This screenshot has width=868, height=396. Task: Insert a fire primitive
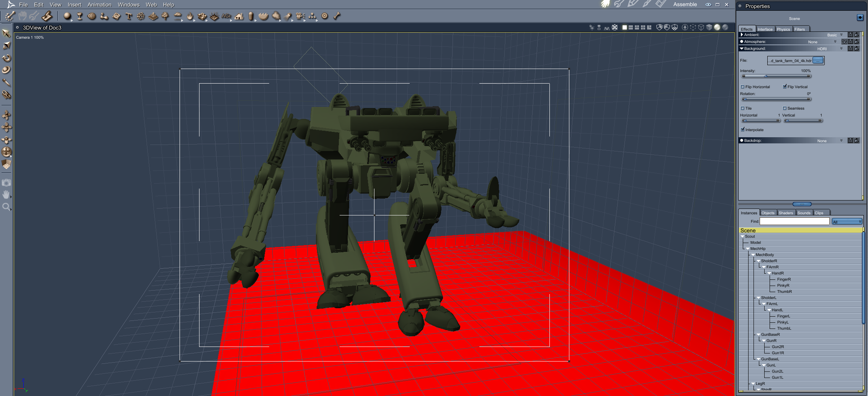(190, 16)
